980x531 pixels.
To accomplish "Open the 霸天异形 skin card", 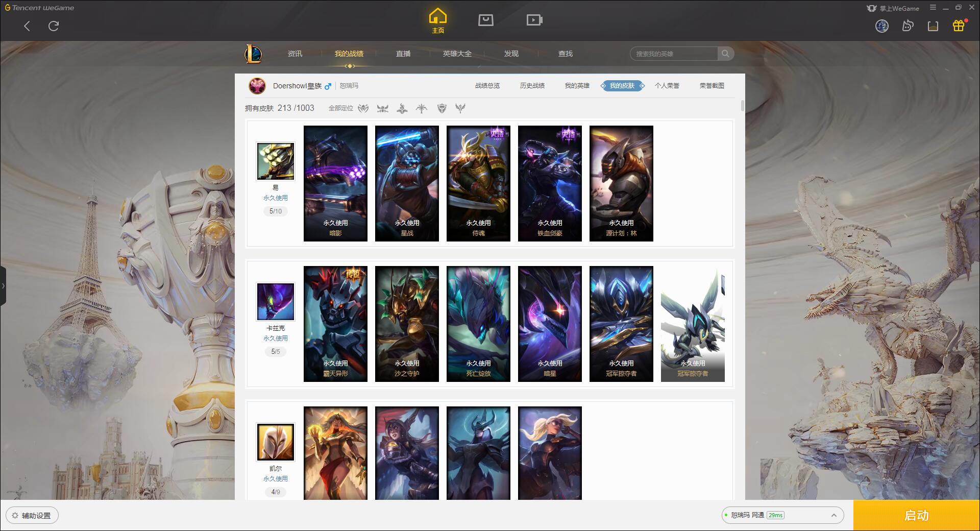I will (x=335, y=324).
